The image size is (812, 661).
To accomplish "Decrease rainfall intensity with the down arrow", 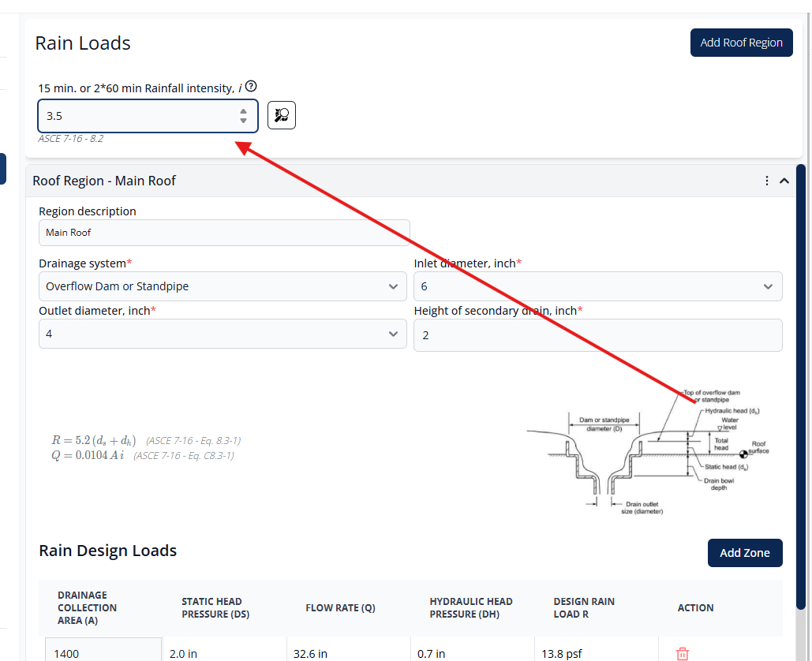I will pos(244,121).
